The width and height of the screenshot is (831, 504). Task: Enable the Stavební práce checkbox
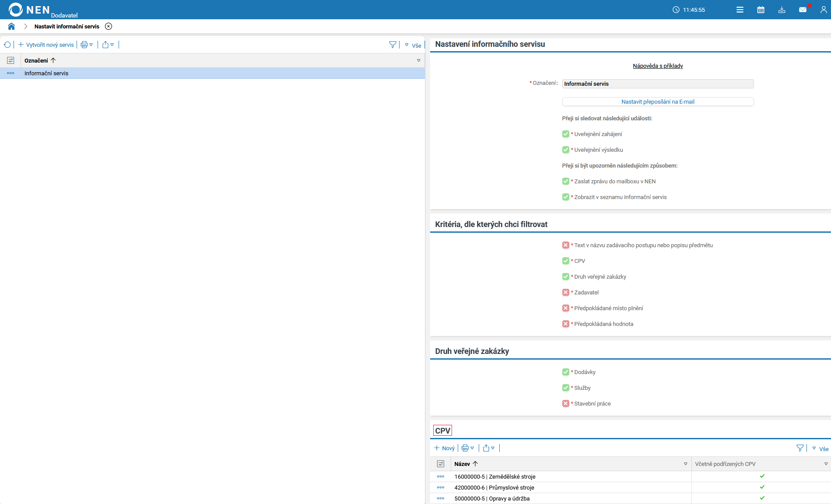(x=565, y=403)
